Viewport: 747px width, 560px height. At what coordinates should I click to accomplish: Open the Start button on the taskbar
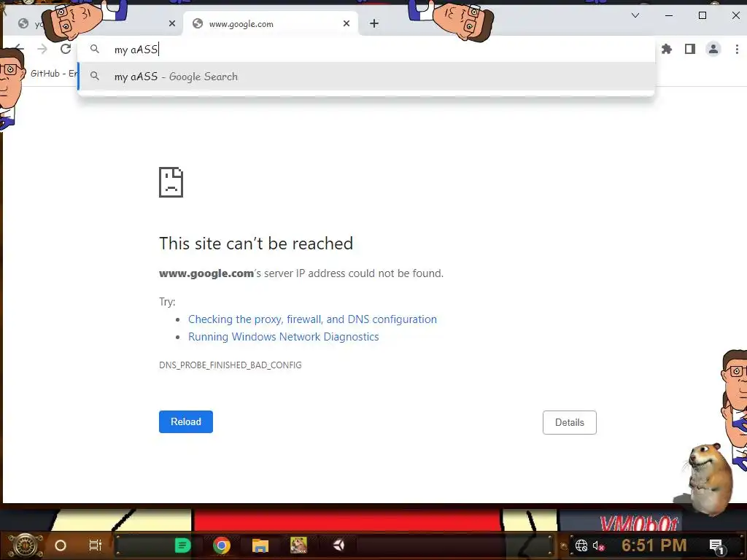tap(26, 545)
